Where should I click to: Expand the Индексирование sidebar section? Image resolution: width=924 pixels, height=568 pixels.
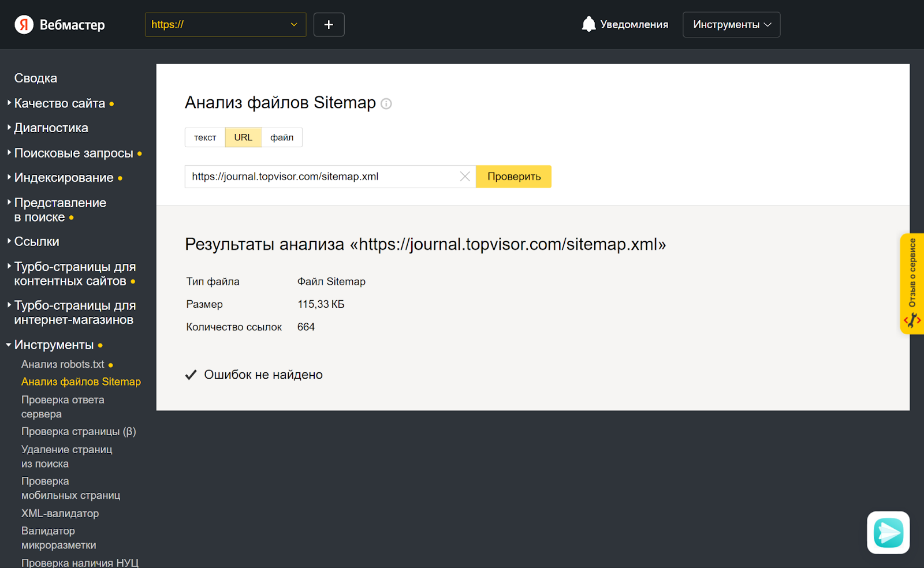click(64, 178)
